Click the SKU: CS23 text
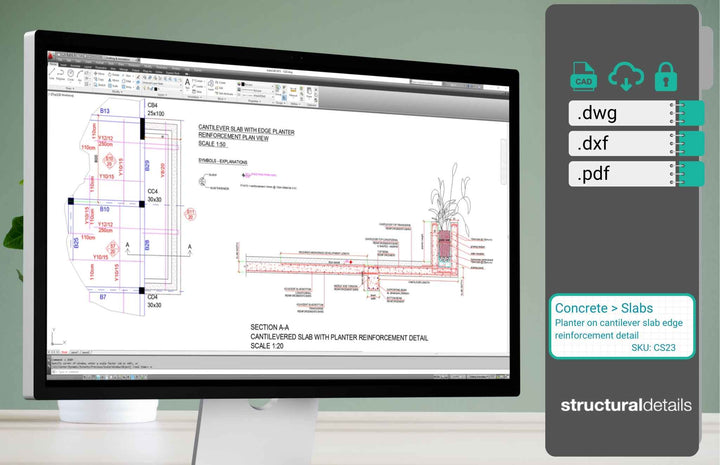 (653, 347)
